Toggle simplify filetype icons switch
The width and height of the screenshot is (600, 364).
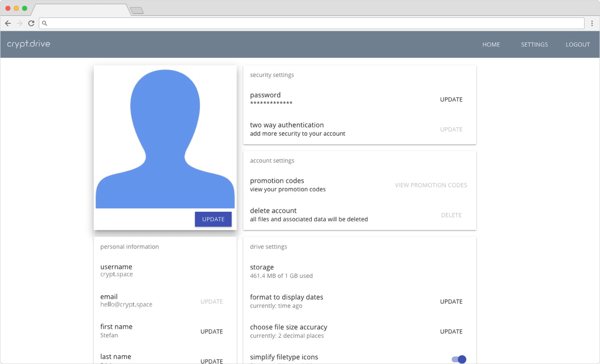(x=459, y=359)
